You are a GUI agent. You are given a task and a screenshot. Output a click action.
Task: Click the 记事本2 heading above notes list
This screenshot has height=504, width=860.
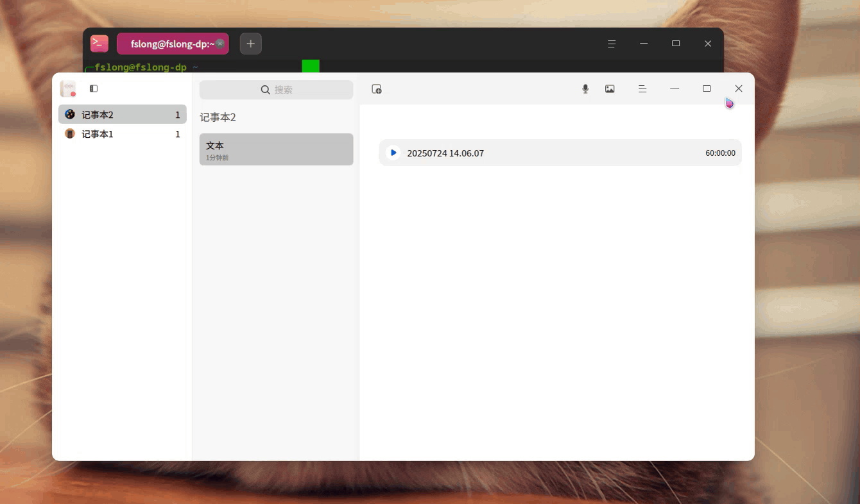tap(218, 117)
